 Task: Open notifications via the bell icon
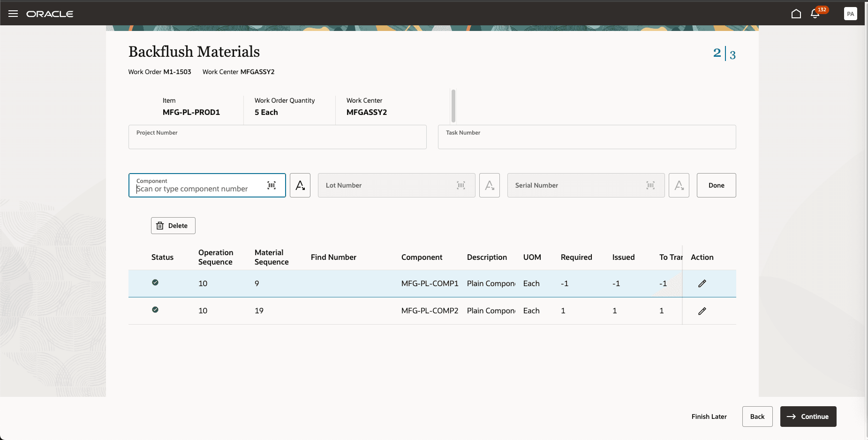(815, 14)
